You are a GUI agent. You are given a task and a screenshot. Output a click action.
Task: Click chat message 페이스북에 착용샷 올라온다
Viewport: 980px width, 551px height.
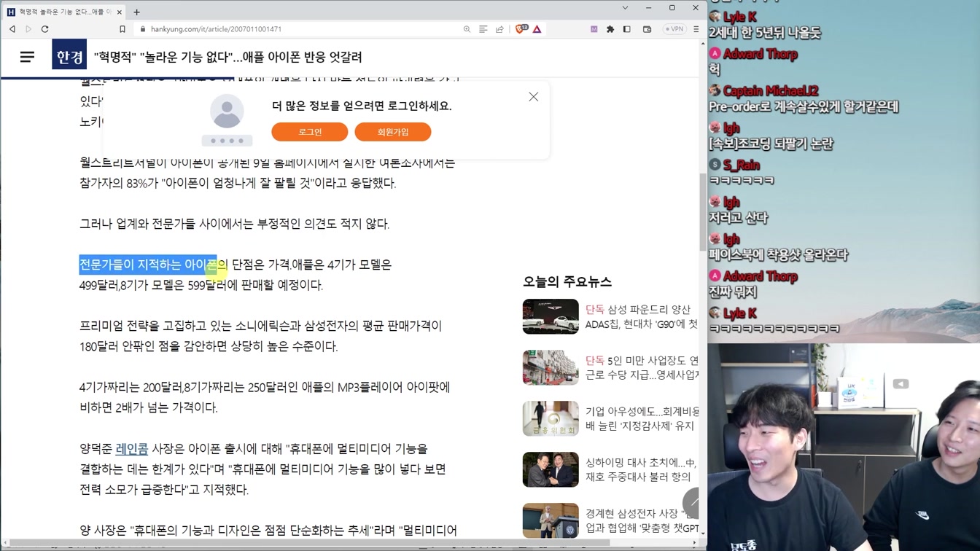778,255
